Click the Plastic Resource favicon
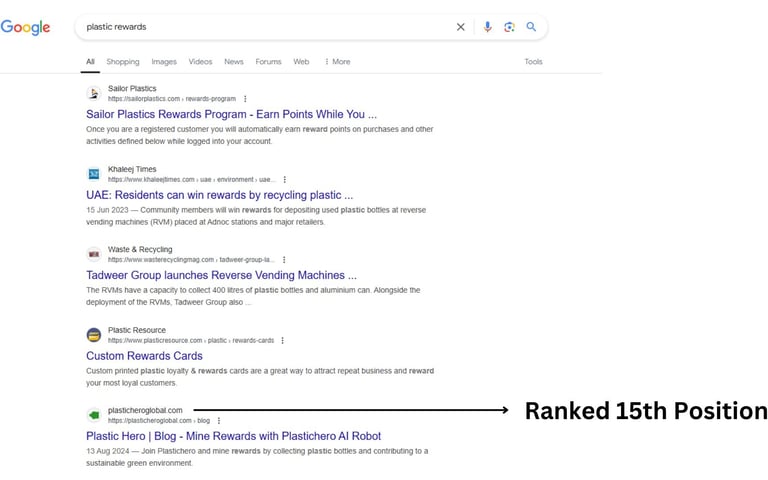The image size is (768, 480). [x=94, y=335]
